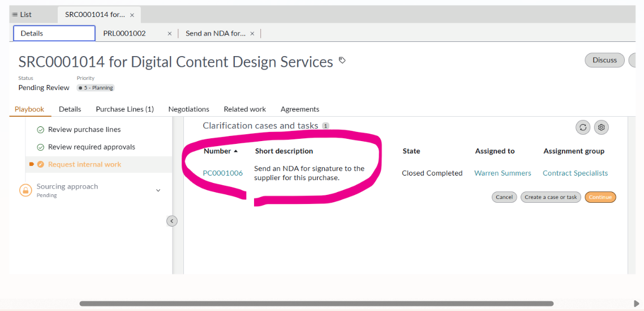
Task: Click the Discuss button
Action: click(x=604, y=60)
